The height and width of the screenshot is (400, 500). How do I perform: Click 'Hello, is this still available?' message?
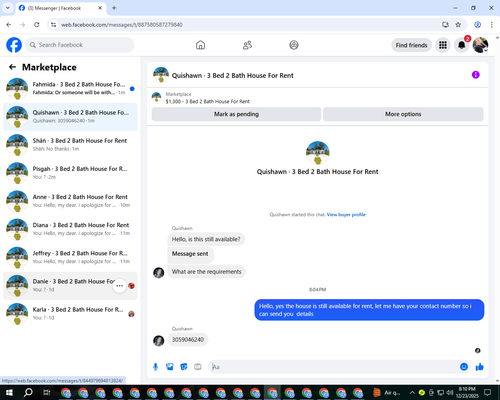pyautogui.click(x=206, y=239)
